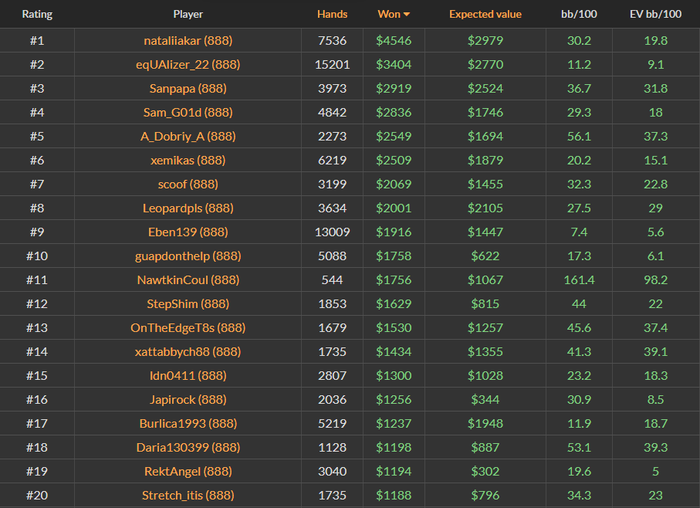Open eqUAlizer_22 (888) player link
This screenshot has width=700, height=508.
click(188, 65)
